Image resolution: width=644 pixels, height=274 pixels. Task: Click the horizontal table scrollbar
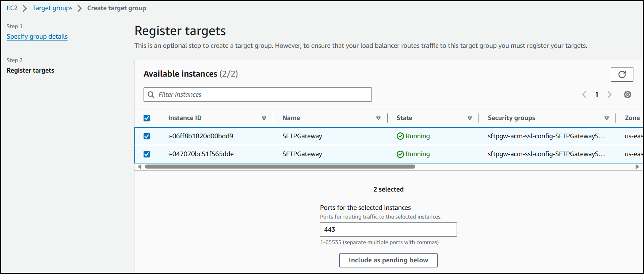(x=280, y=167)
